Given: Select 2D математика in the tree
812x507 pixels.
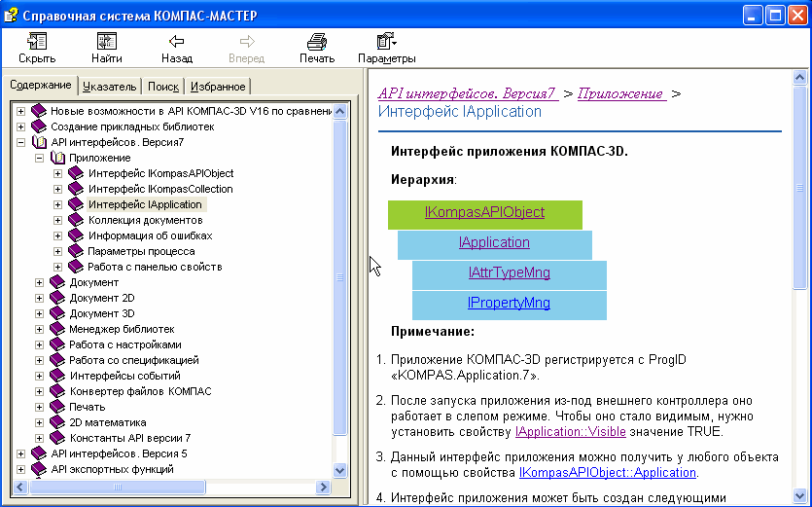Looking at the screenshot, I should 108,422.
